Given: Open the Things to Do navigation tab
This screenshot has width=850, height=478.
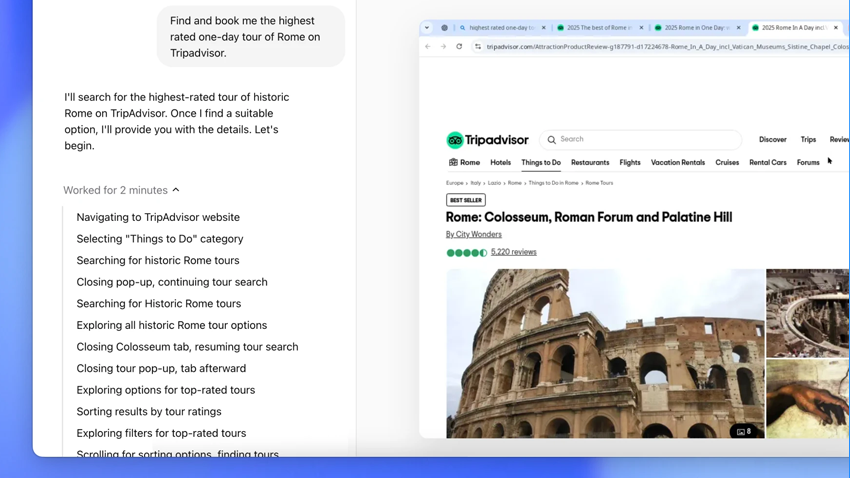Looking at the screenshot, I should [541, 163].
